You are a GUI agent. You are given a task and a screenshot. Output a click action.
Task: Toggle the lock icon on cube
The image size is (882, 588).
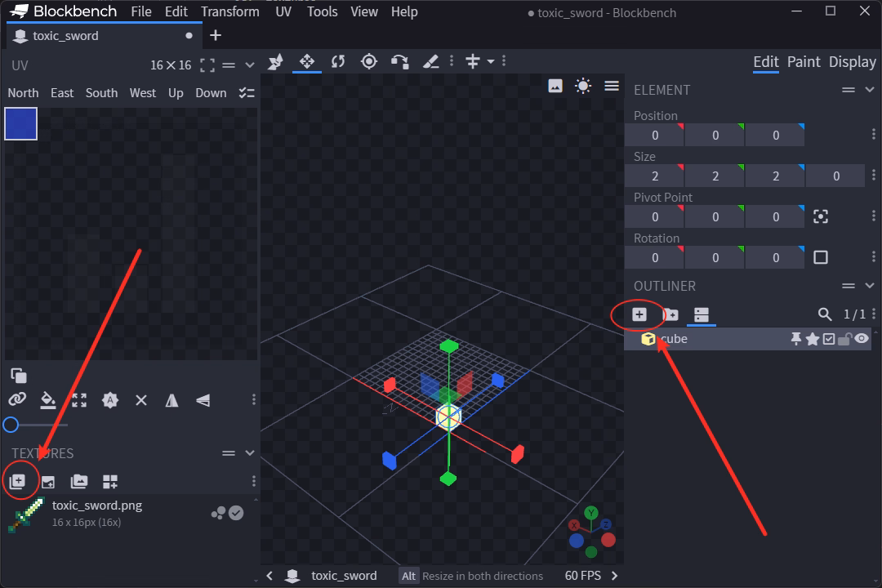(x=845, y=339)
